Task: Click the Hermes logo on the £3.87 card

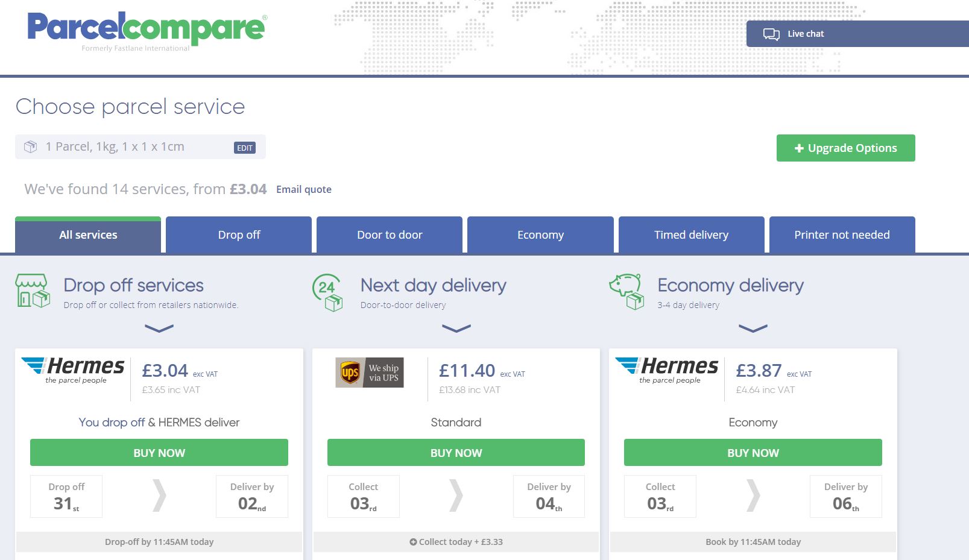Action: 667,370
